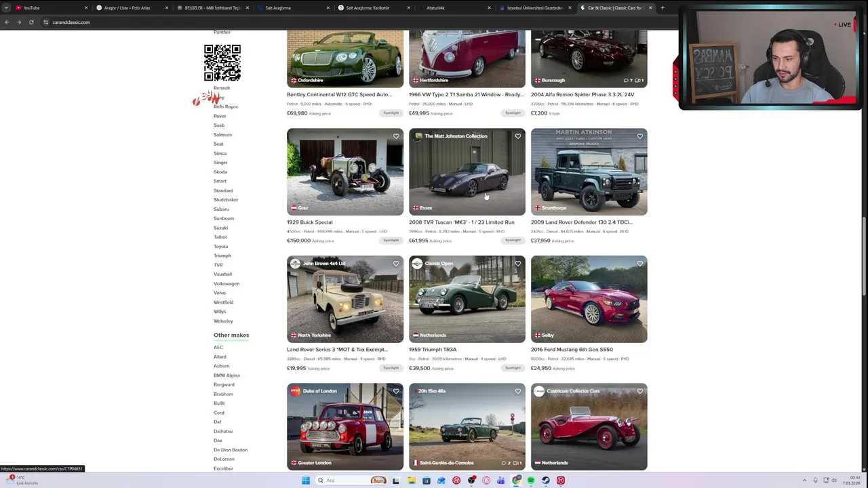Click John Brown 4x4 Ltd dealer label
The image size is (868, 488).
(324, 264)
